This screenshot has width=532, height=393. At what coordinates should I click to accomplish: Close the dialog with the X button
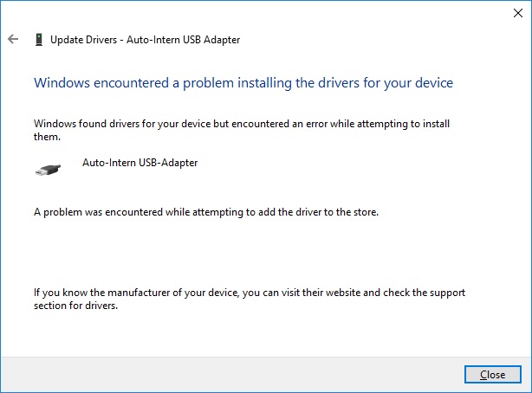click(510, 12)
